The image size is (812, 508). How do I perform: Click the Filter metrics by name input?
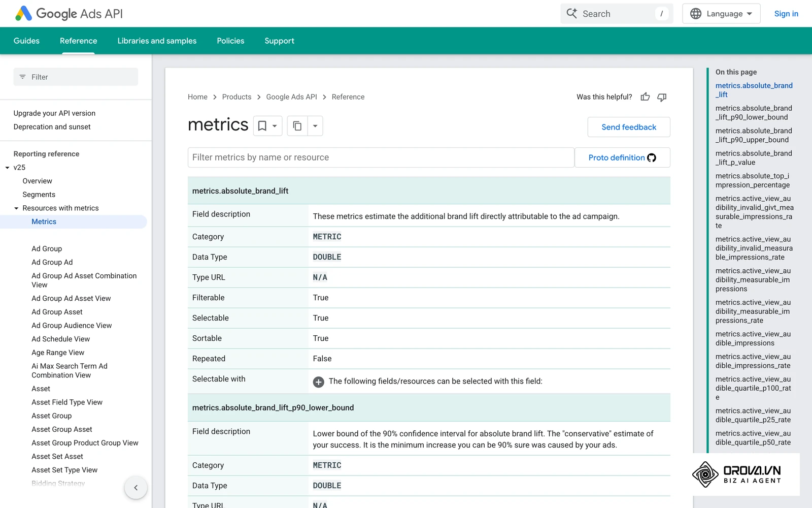click(x=381, y=157)
